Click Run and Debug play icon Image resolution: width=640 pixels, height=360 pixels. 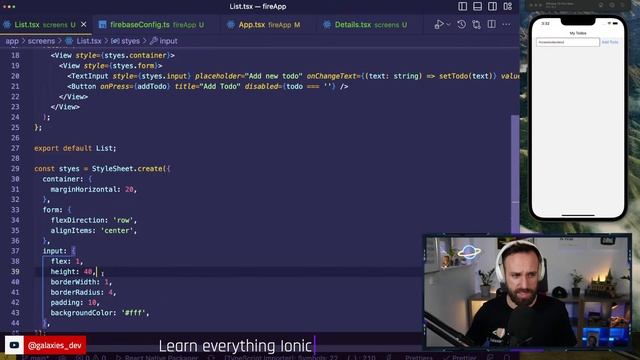pos(439,24)
